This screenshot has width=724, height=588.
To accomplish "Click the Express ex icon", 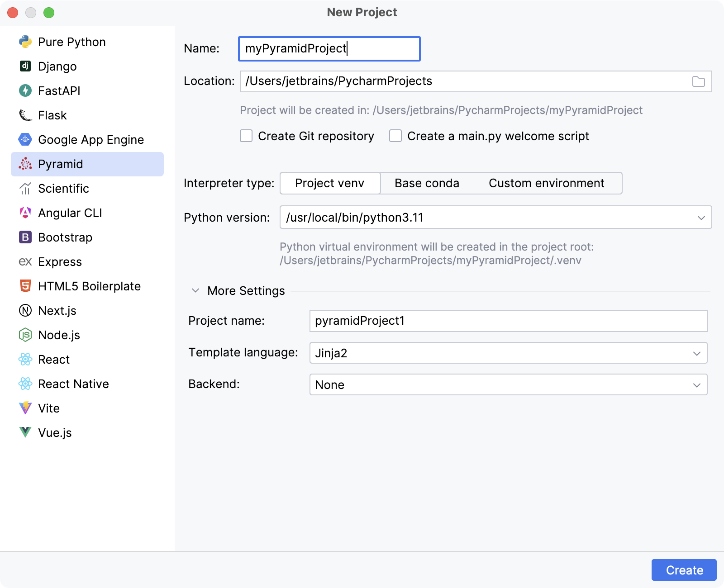I will (25, 262).
